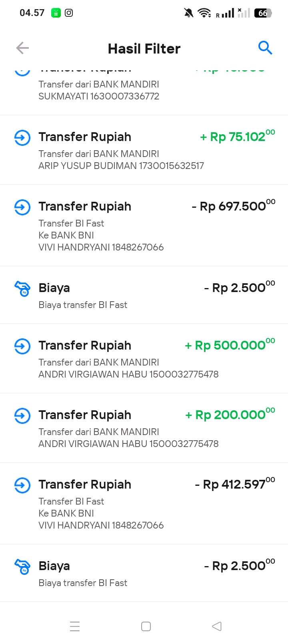Tap transfer icon beside Rp 412.597 entry
This screenshot has height=644, width=288.
coord(22,485)
